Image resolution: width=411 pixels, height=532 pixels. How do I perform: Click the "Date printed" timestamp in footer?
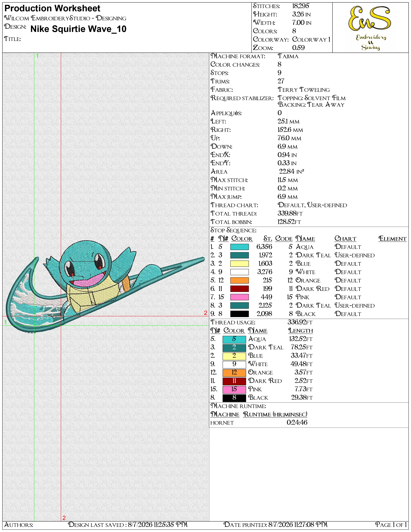click(275, 525)
